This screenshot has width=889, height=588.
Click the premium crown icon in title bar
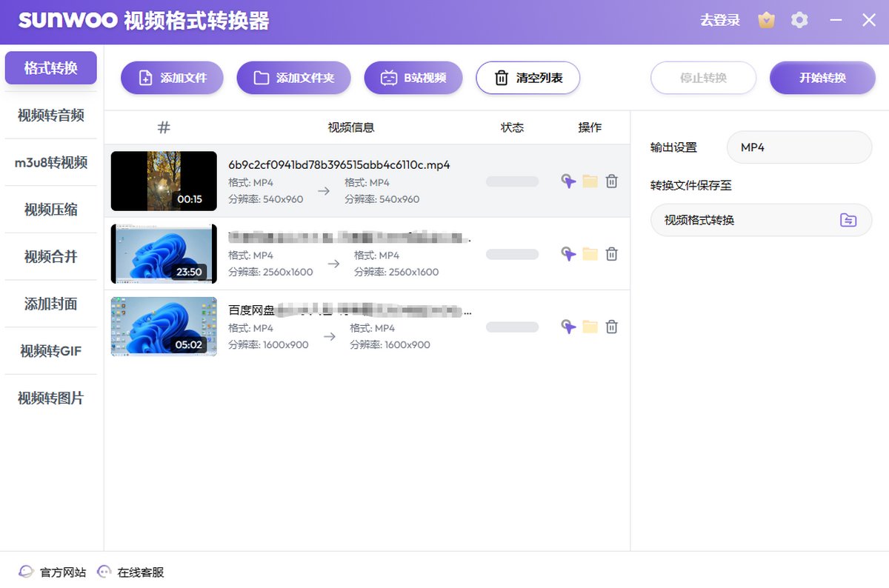pyautogui.click(x=766, y=20)
